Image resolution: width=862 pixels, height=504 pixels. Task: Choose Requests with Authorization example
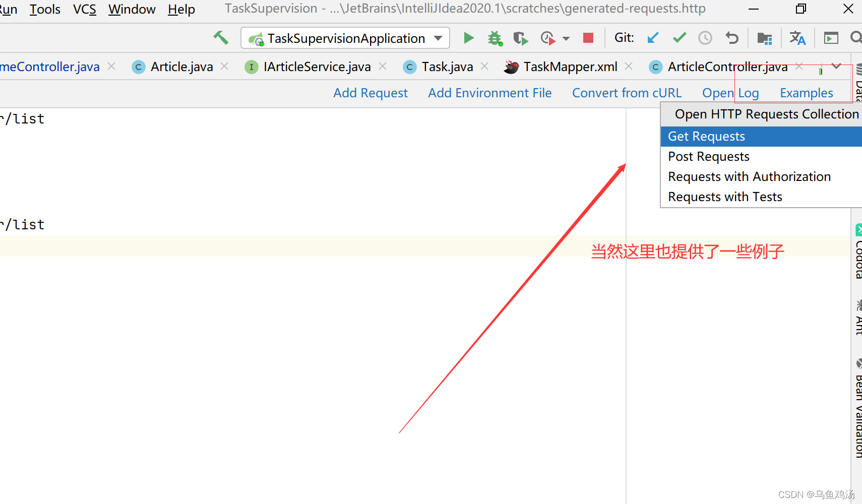click(761, 177)
